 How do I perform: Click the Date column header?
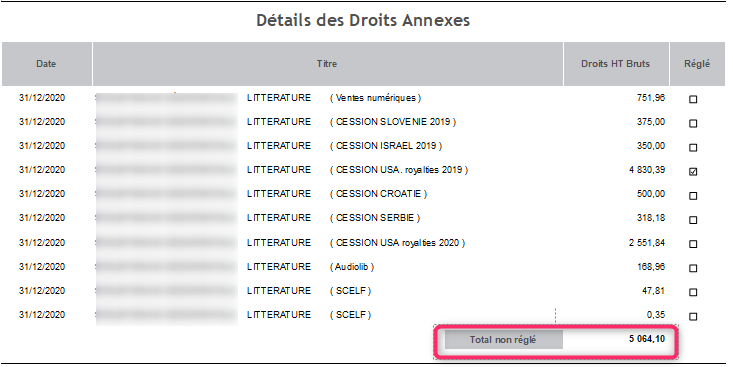click(46, 64)
